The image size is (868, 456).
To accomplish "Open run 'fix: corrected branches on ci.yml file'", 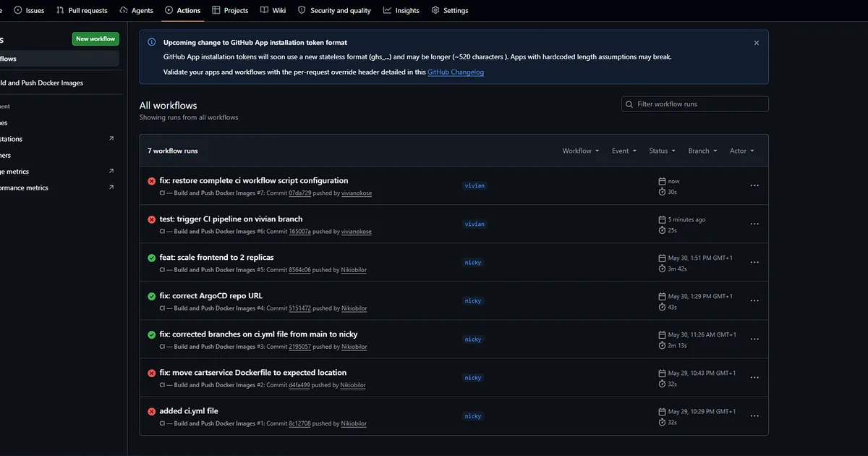I will tap(258, 334).
